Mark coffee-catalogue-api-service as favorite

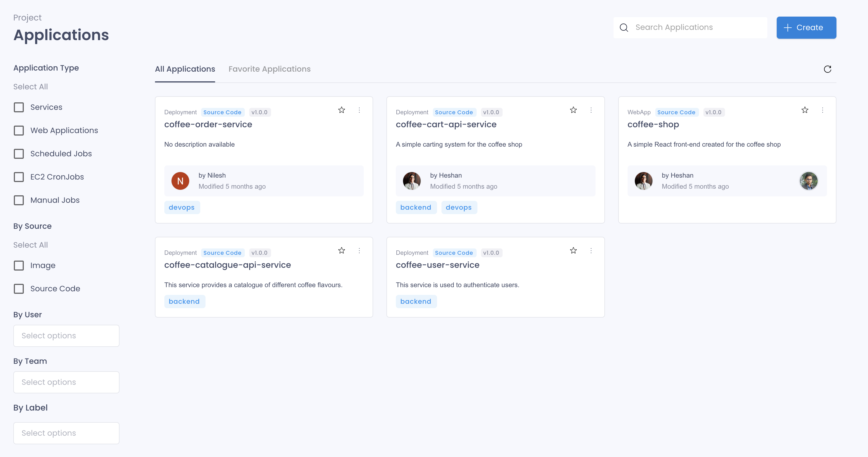coord(341,250)
